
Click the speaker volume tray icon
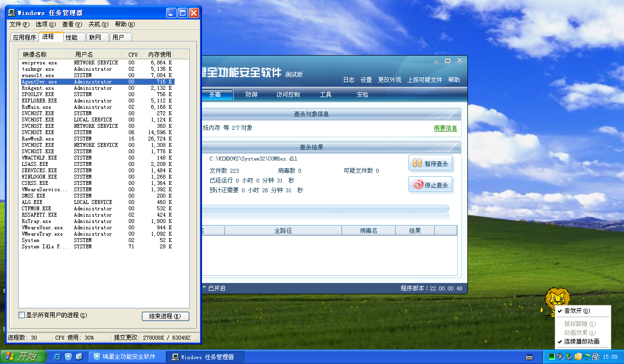pyautogui.click(x=561, y=357)
